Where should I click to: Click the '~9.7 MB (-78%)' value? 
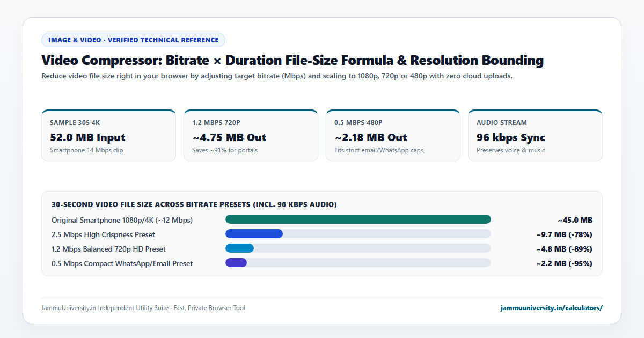click(x=564, y=234)
